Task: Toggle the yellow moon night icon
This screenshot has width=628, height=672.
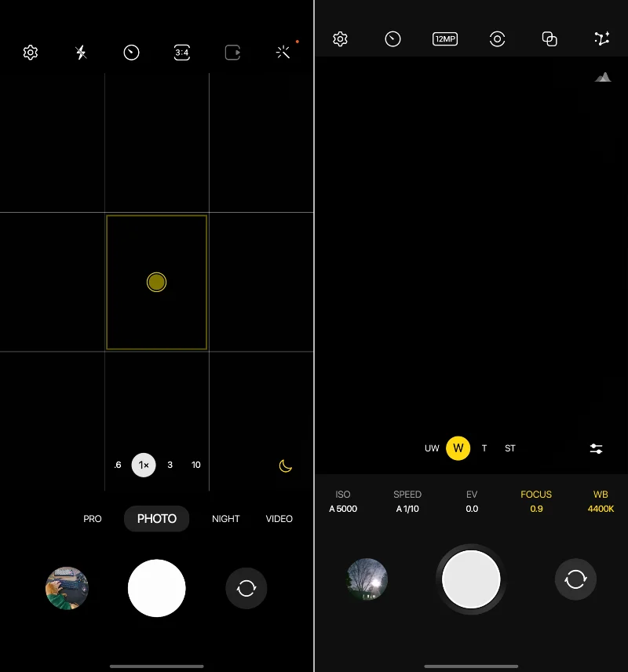Action: click(286, 466)
